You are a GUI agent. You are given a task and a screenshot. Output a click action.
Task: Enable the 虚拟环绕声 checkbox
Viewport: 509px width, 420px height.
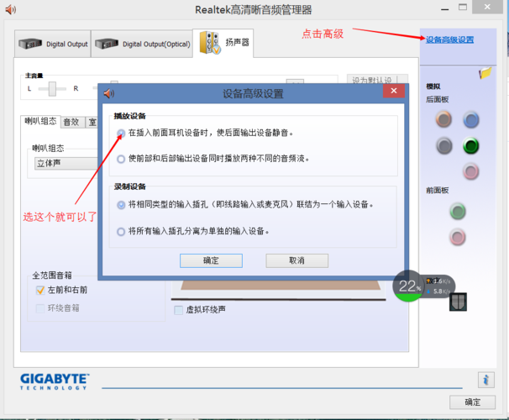179,310
